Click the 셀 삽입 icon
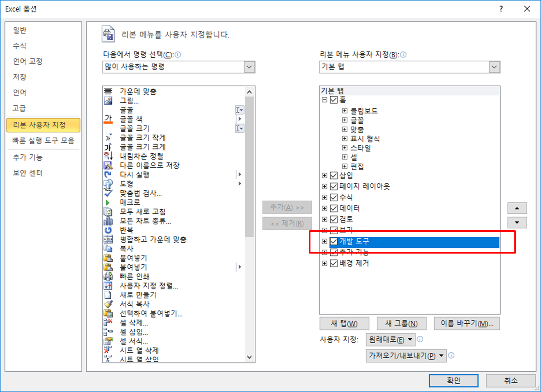 pyautogui.click(x=108, y=332)
